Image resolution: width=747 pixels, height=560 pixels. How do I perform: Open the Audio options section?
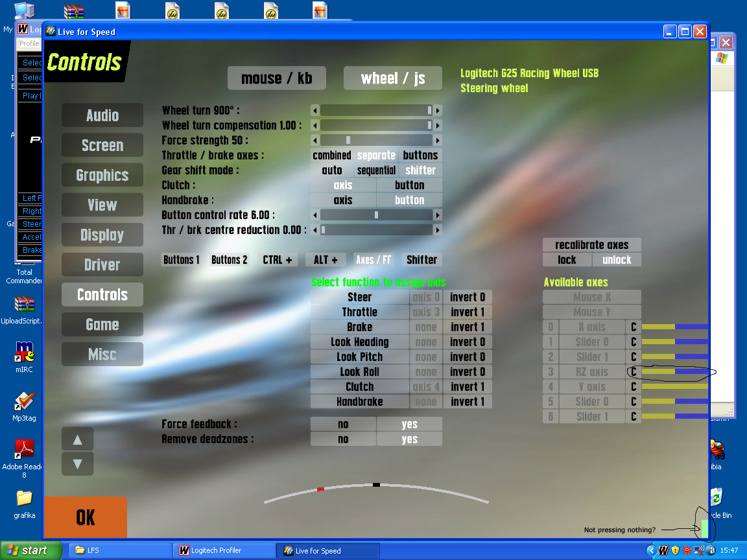tap(102, 115)
